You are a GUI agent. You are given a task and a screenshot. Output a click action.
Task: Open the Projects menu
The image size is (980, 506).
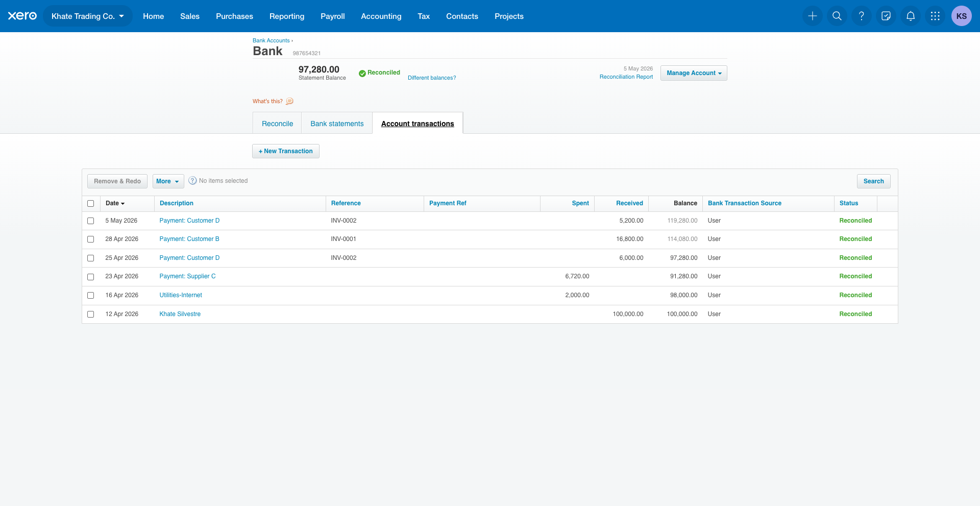pyautogui.click(x=509, y=16)
